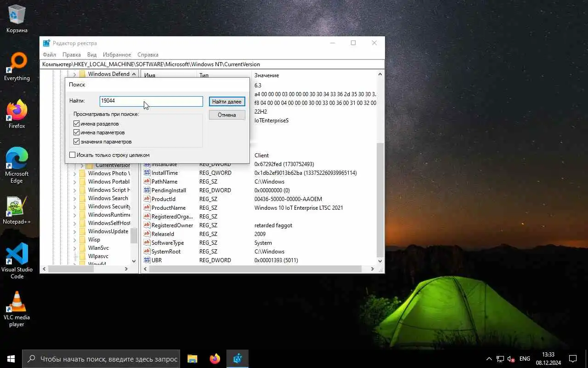Launch Everything from the desktop
Screen dimensions: 588x368
pos(17,67)
